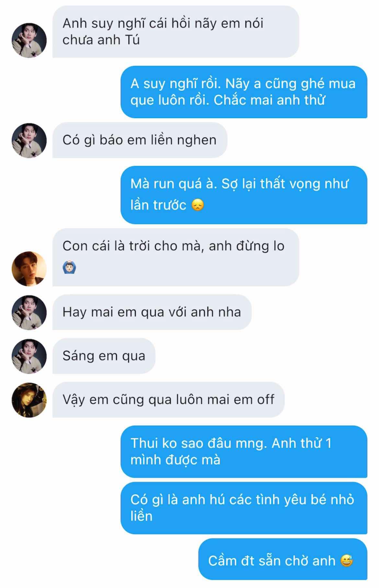Select the 'Con cái là trời cho mà, anh đừng lo' bubble
The image size is (379, 588).
coord(176,257)
